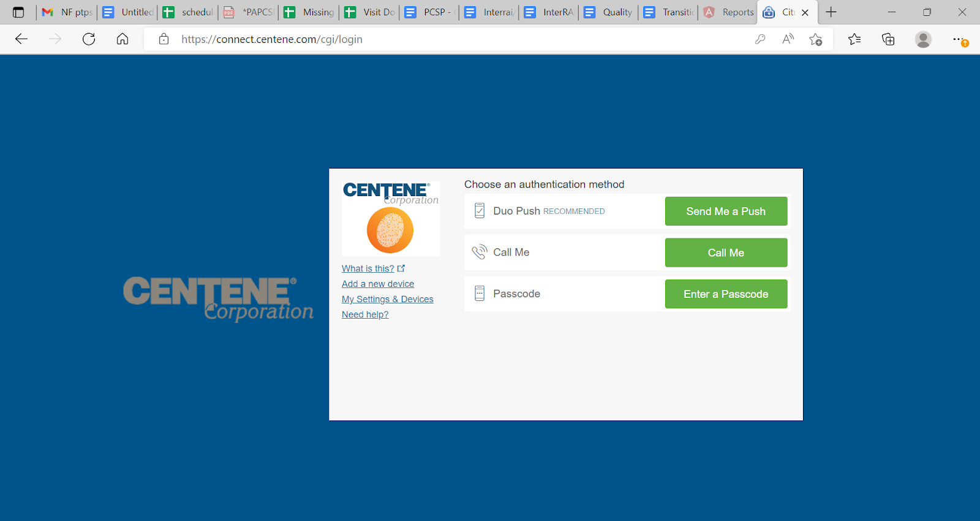
Task: Click the Passcode label text
Action: pos(516,294)
